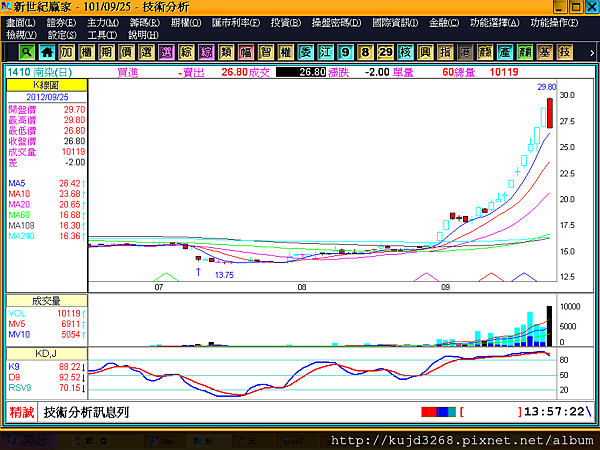Viewport: 600px width, 450px height.
Task: Open the 匯市利率(F) menu
Action: [236, 23]
